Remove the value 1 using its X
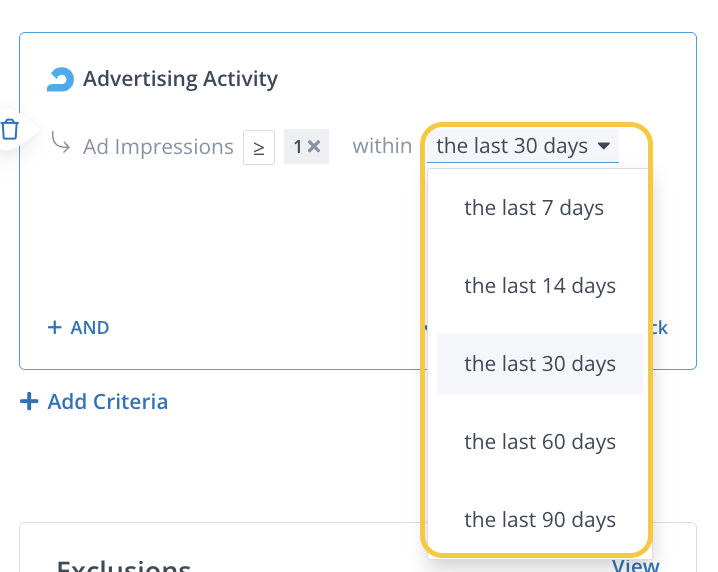Image resolution: width=718 pixels, height=572 pixels. click(314, 147)
